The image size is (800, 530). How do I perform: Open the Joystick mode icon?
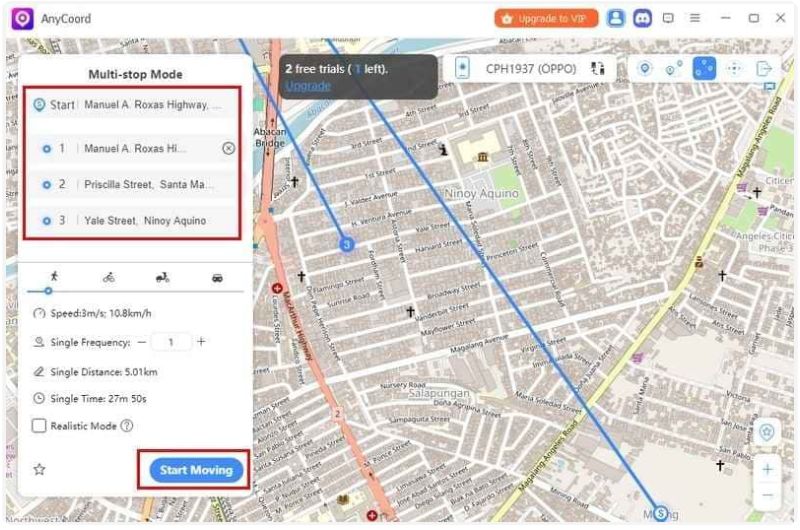coord(734,68)
